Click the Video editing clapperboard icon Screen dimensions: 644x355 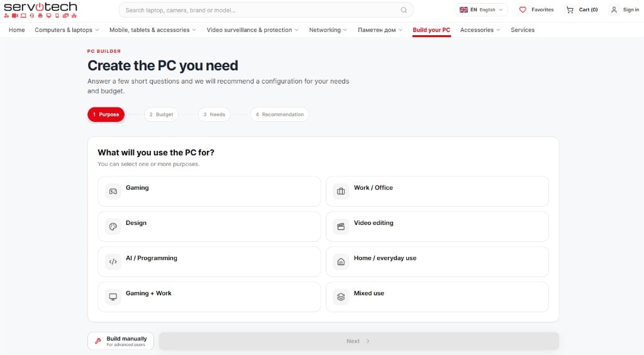341,227
